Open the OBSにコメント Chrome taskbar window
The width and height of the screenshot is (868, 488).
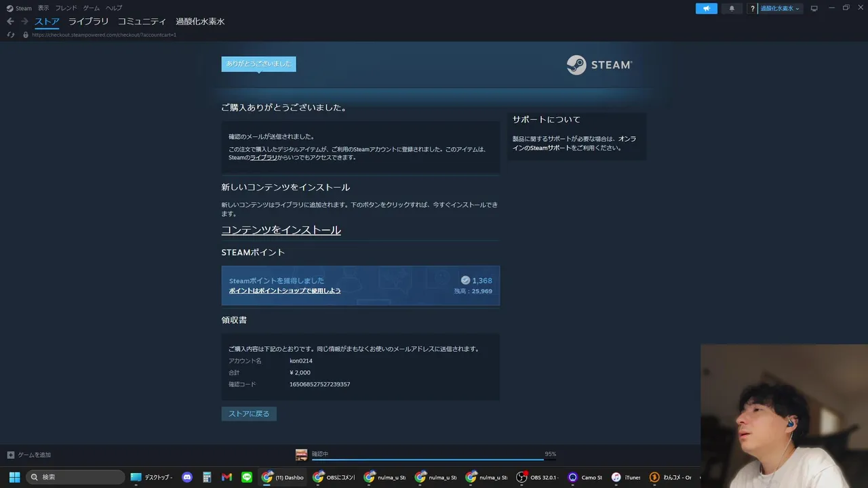click(x=334, y=477)
